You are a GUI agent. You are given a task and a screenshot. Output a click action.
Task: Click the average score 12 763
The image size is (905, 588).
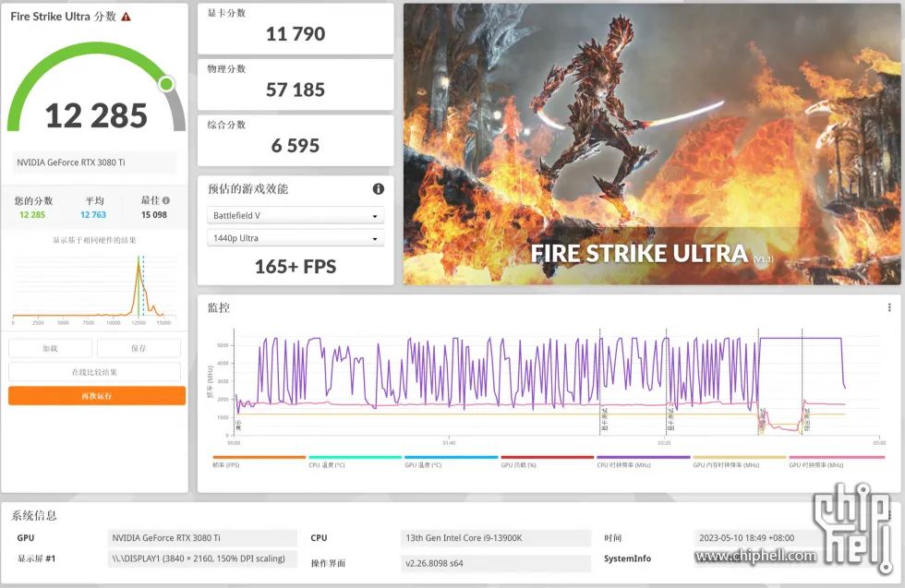tap(93, 215)
